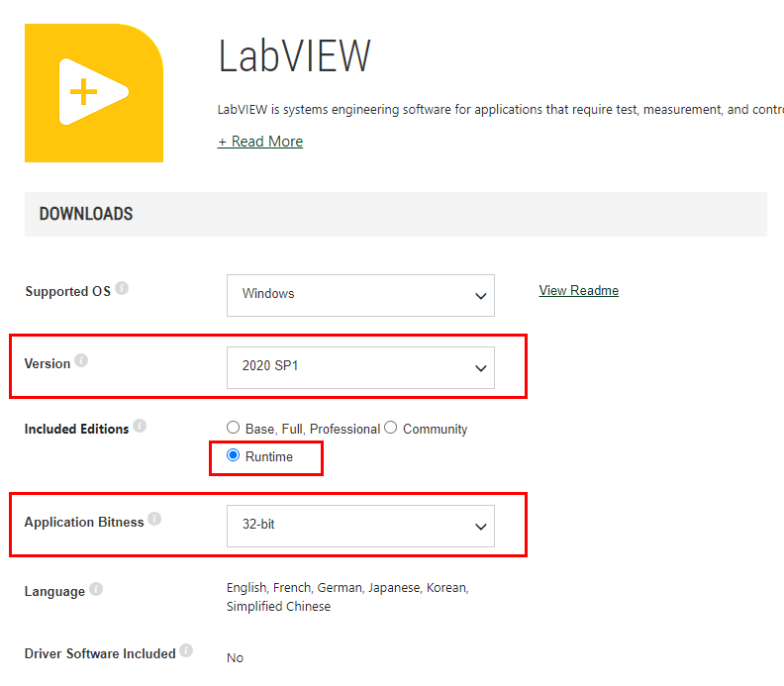Image resolution: width=784 pixels, height=686 pixels.
Task: Select Base, Full, Professional edition radio button
Action: pyautogui.click(x=233, y=428)
